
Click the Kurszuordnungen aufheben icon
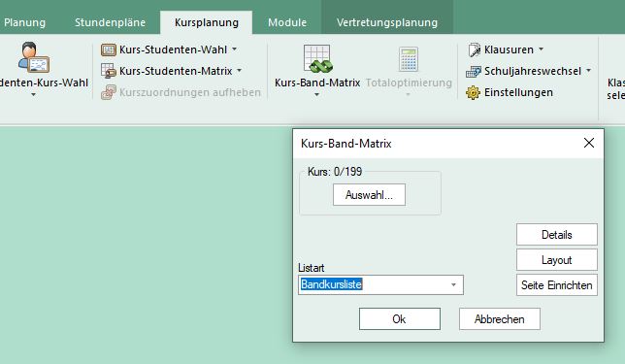coord(109,92)
